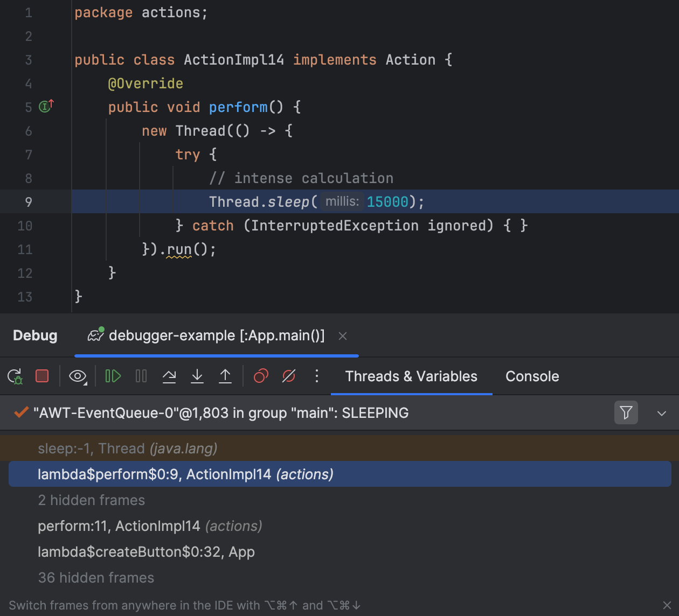Open the filter icon in the threads panel
The image size is (679, 616).
pyautogui.click(x=626, y=412)
